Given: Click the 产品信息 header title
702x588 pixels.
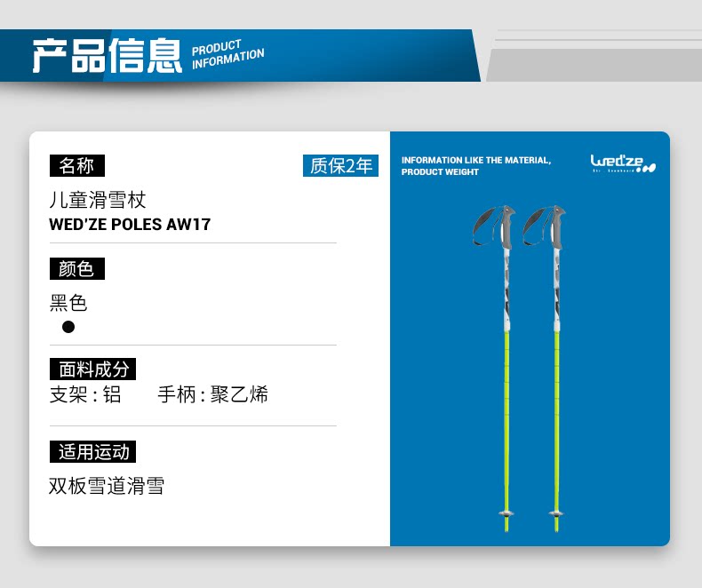Looking at the screenshot, I should (x=107, y=55).
